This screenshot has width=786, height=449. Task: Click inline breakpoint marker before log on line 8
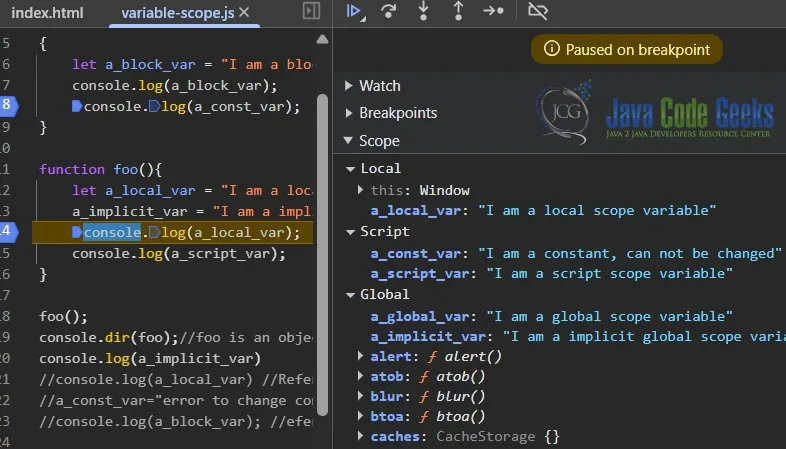pos(154,106)
